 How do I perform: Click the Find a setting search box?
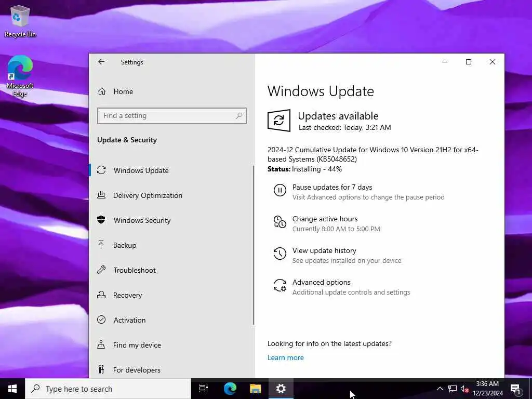171,116
